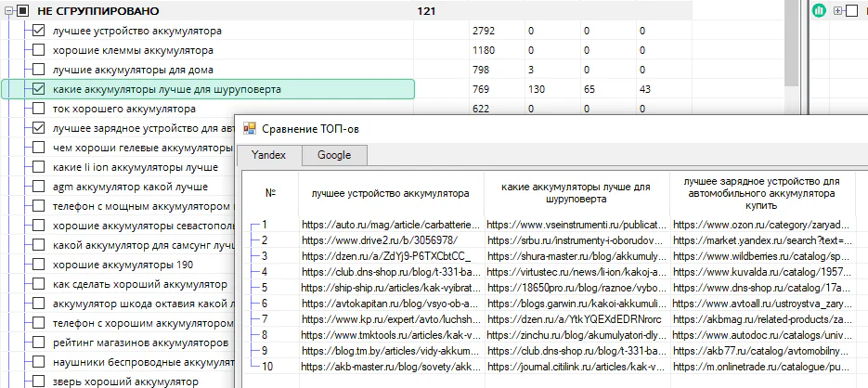Check лучшие аккумуляторы для дома
The image size is (868, 388).
pyautogui.click(x=38, y=70)
